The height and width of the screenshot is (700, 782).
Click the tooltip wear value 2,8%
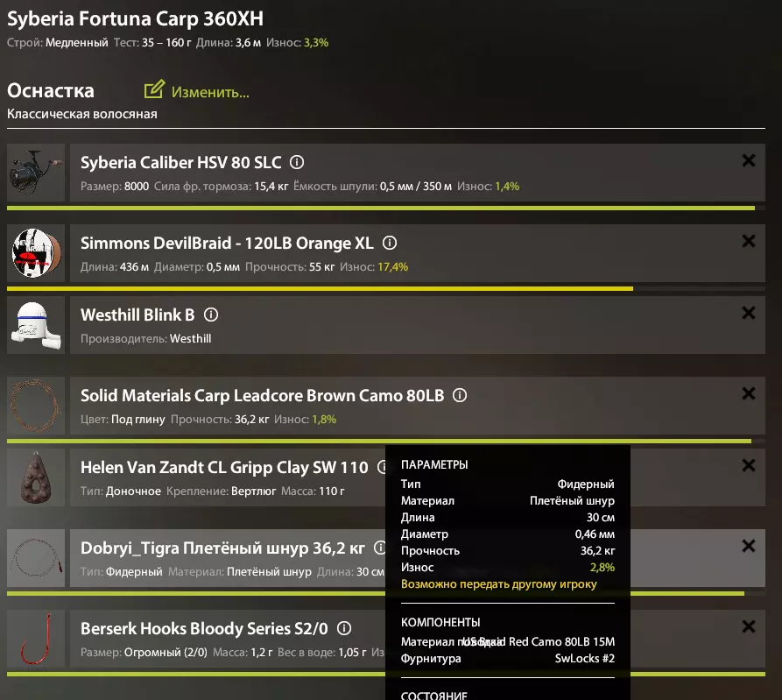coord(602,568)
